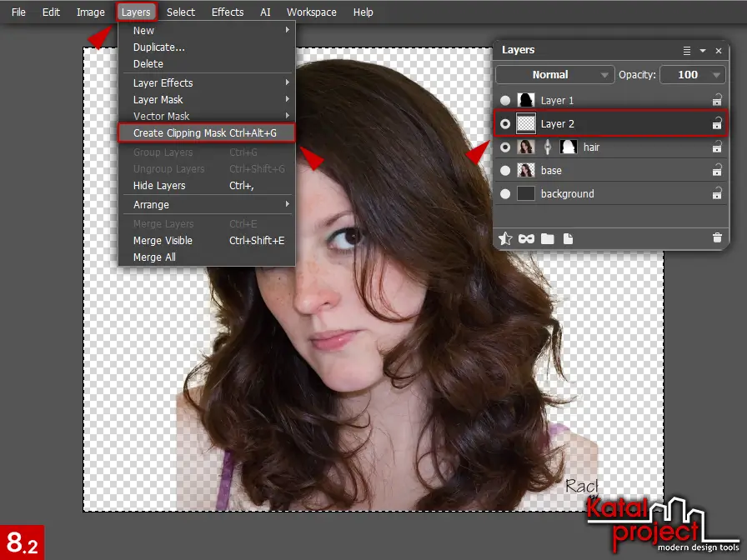Open the Layers panel menu icon
The image size is (747, 560).
[686, 50]
